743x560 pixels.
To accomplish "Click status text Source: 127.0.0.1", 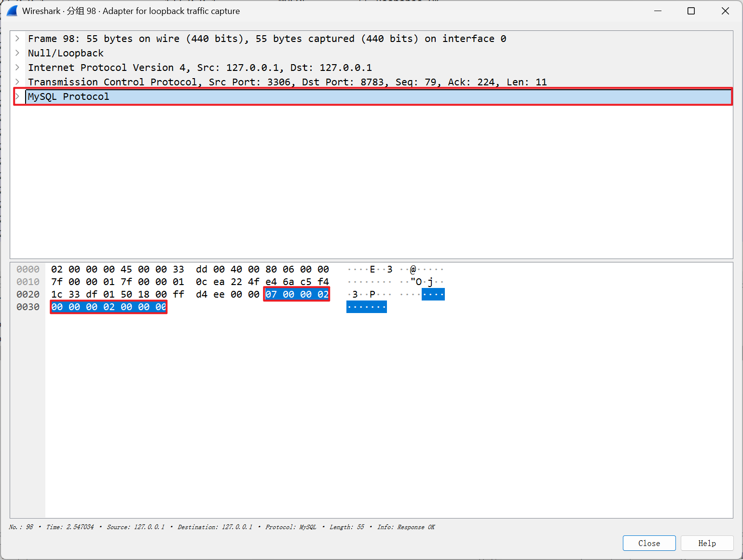I will point(136,527).
